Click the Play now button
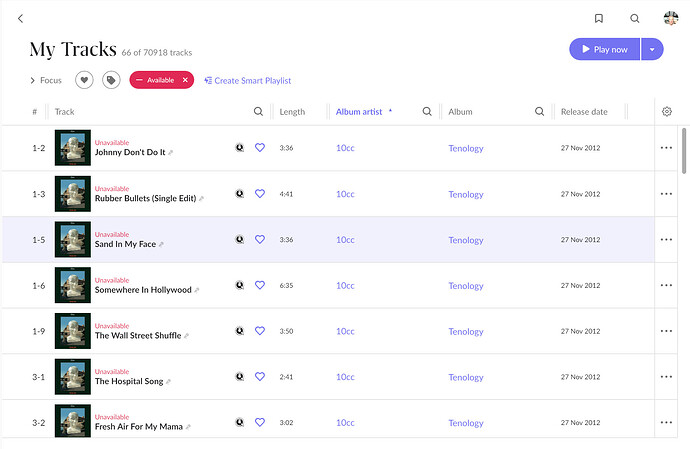Image resolution: width=690 pixels, height=449 pixels. pyautogui.click(x=604, y=49)
